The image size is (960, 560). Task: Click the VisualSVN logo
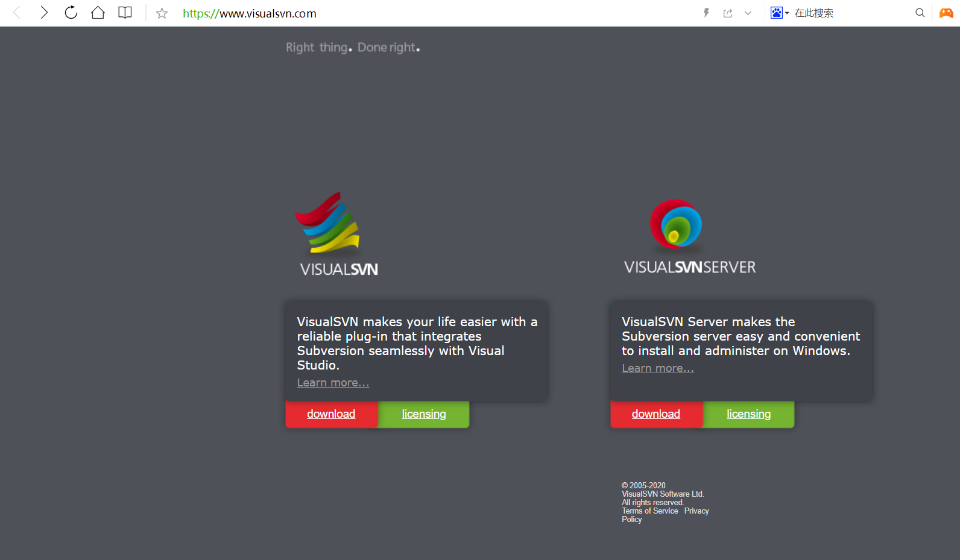(x=338, y=234)
